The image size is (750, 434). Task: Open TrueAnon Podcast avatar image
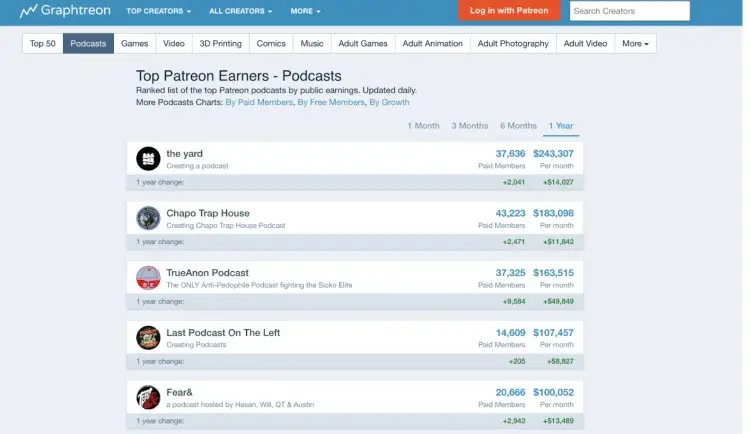[148, 278]
